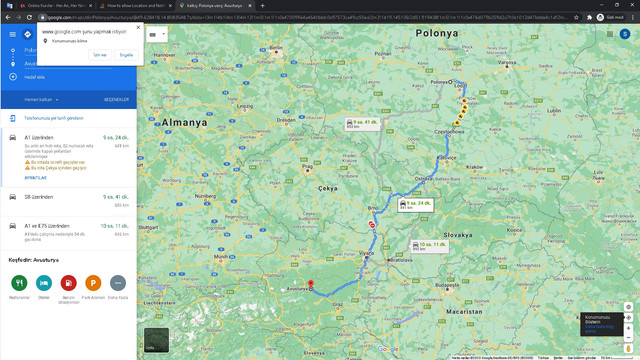Open the Chrome three-dot menu
The width and height of the screenshot is (640, 360).
pos(633,17)
